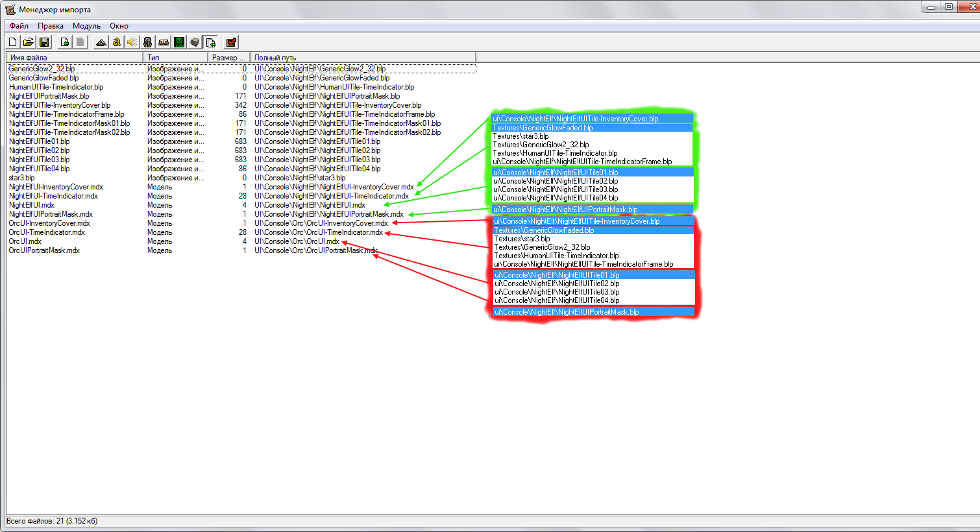This screenshot has width=980, height=532.
Task: Open the Файл menu
Action: pos(19,26)
